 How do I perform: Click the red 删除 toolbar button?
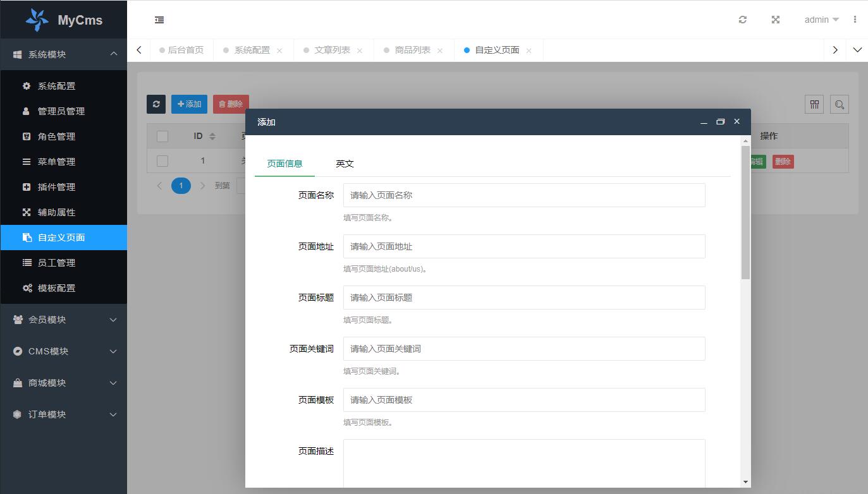tap(231, 104)
